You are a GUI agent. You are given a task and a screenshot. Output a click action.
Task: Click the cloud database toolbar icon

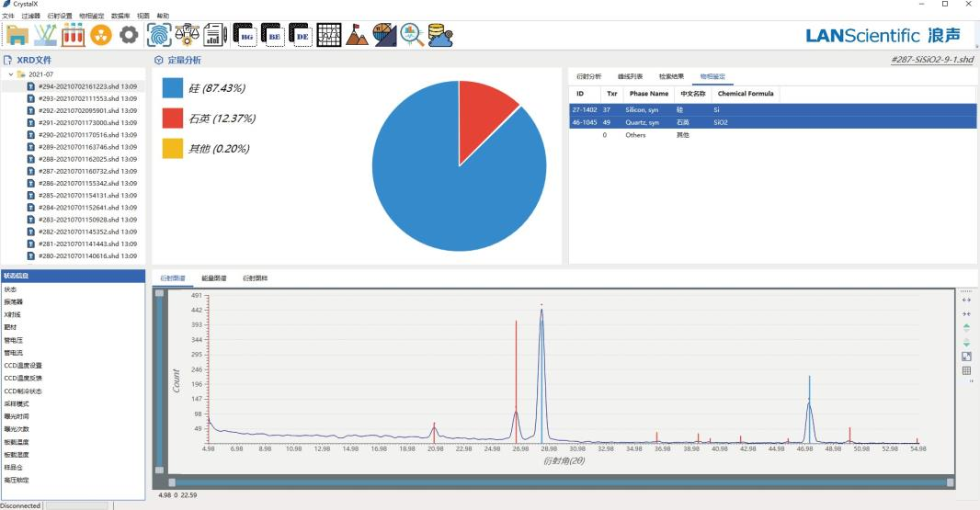tap(440, 35)
